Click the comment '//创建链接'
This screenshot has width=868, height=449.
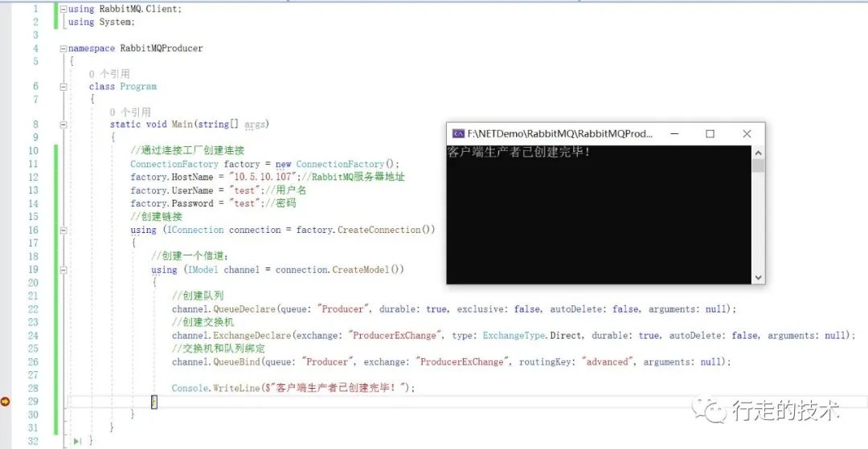click(x=157, y=216)
